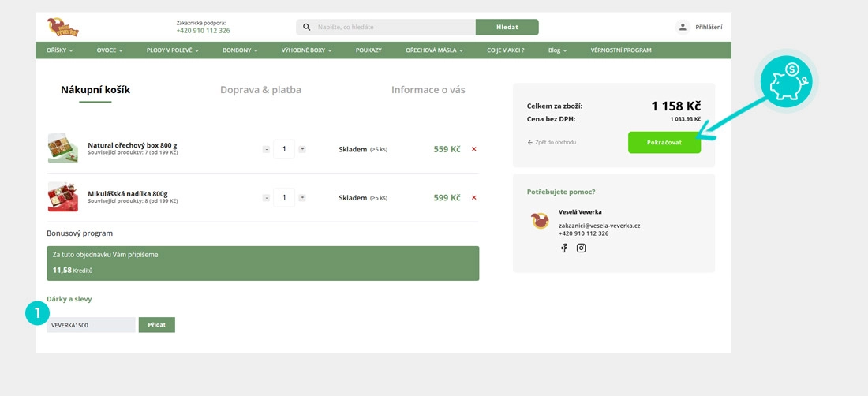Open Natural ořechový box product thumbnail
Screen dimensions: 868x396
[62, 148]
